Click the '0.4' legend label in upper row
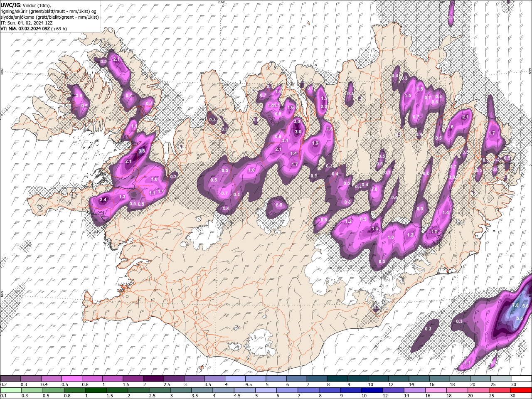532x399 pixels. (x=44, y=384)
